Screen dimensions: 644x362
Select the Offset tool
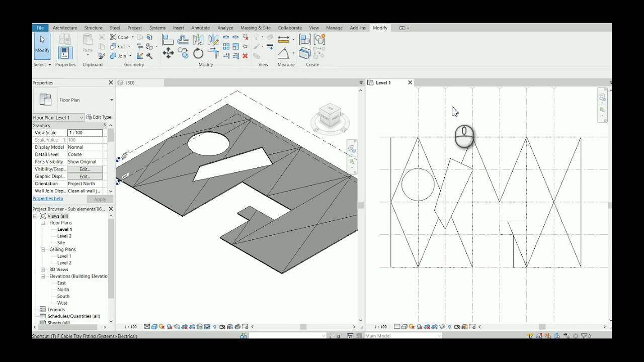(x=183, y=40)
